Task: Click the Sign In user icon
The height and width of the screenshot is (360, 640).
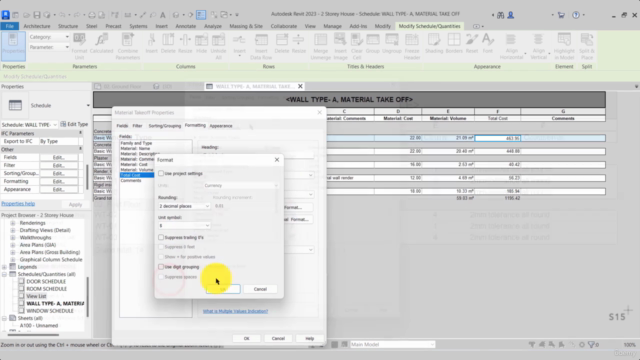Action: point(511,15)
